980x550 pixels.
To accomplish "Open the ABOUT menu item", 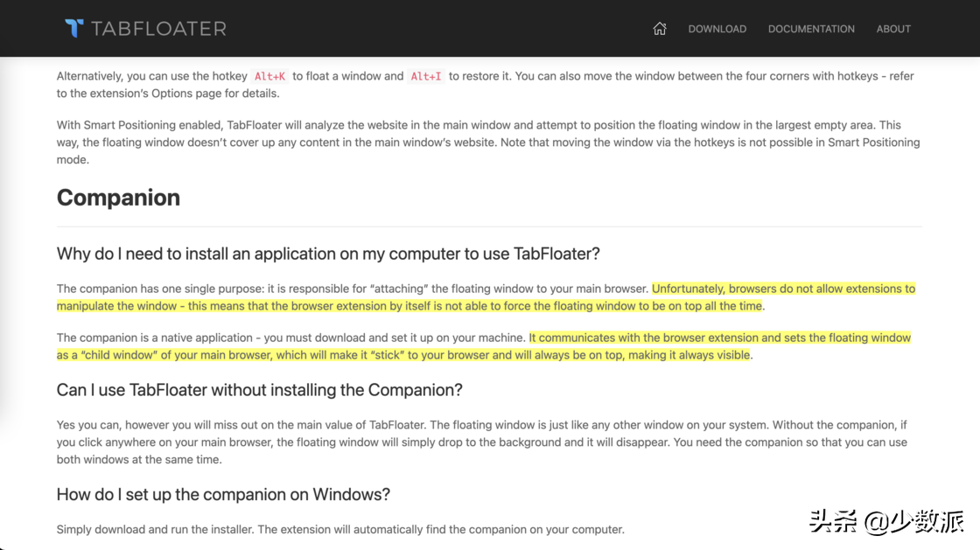I will click(893, 30).
